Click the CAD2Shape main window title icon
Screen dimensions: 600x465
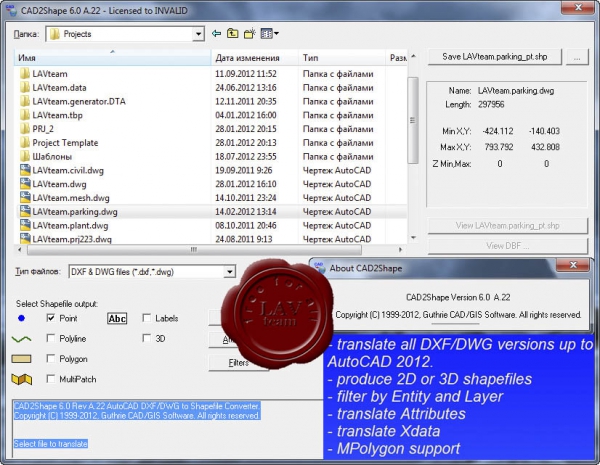11,10
